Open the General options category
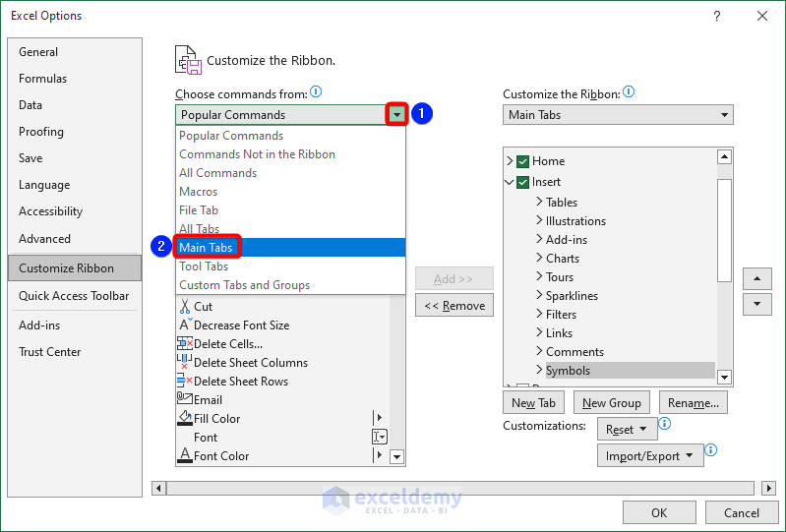786x532 pixels. 75,51
